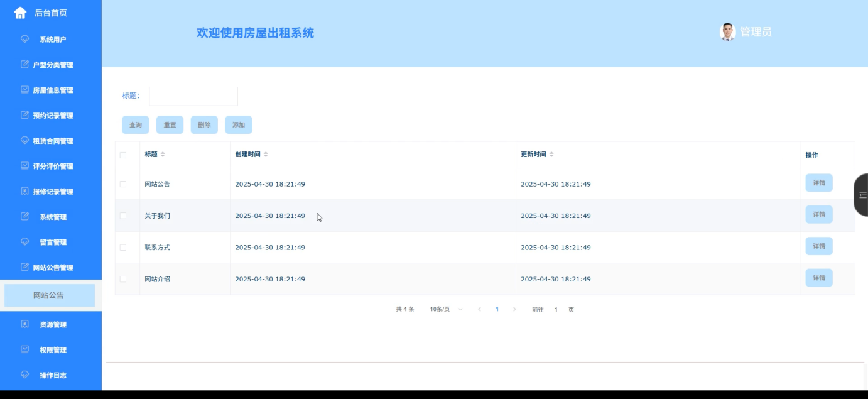Click the edit icon next to 网站公告管理
The width and height of the screenshot is (868, 399).
tap(25, 267)
